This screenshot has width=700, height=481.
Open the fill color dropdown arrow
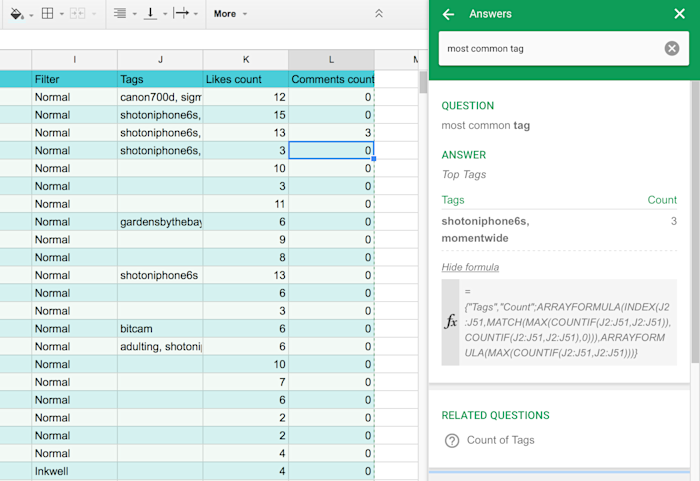point(31,15)
